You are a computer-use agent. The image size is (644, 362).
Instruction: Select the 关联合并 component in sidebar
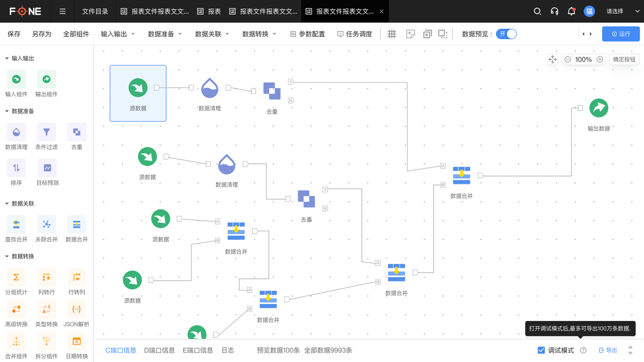46,225
